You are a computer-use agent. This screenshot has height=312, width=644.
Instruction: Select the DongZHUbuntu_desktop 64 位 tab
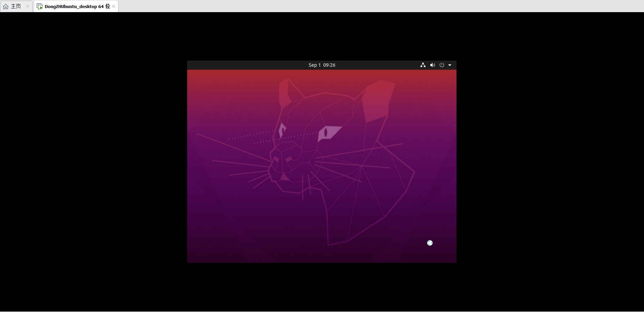point(77,6)
